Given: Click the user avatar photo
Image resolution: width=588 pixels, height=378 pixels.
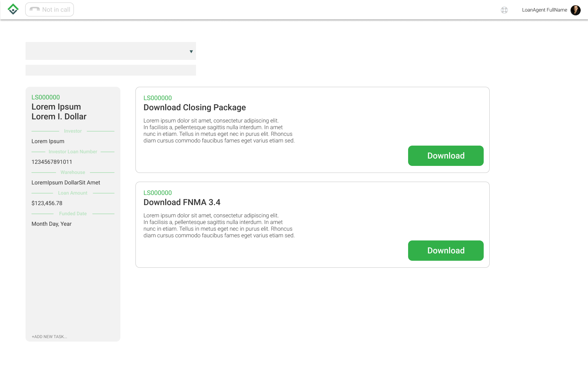Looking at the screenshot, I should 575,10.
